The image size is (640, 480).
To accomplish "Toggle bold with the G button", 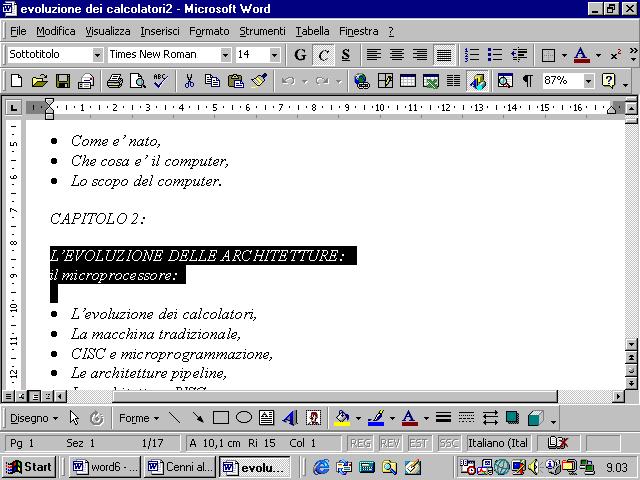I will [x=300, y=55].
